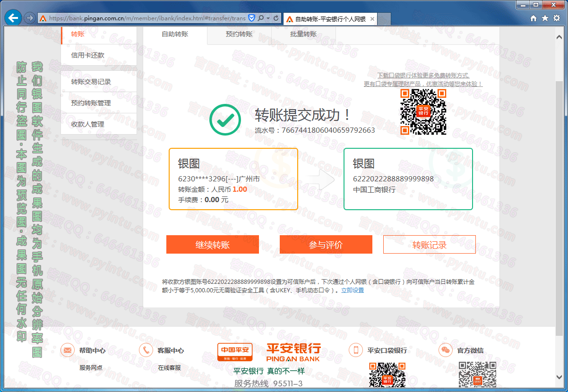Go back using the browser back arrow
The image size is (568, 392).
point(13,18)
